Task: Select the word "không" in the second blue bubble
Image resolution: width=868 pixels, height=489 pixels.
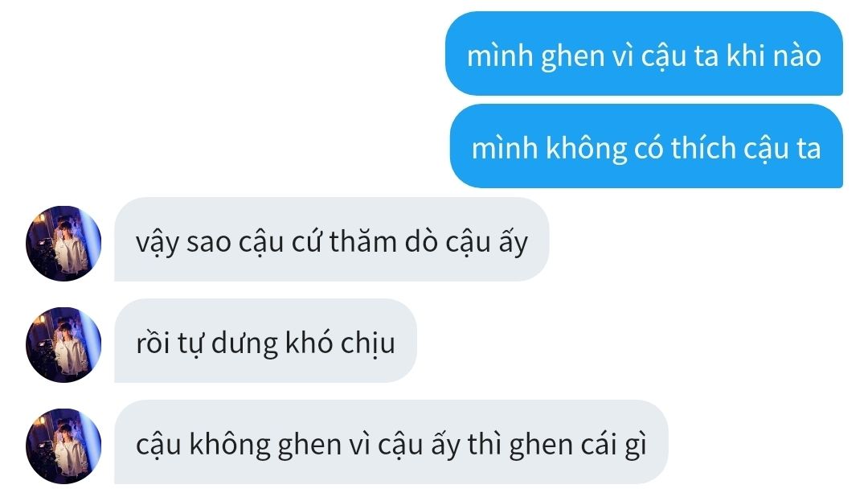Action: click(586, 150)
